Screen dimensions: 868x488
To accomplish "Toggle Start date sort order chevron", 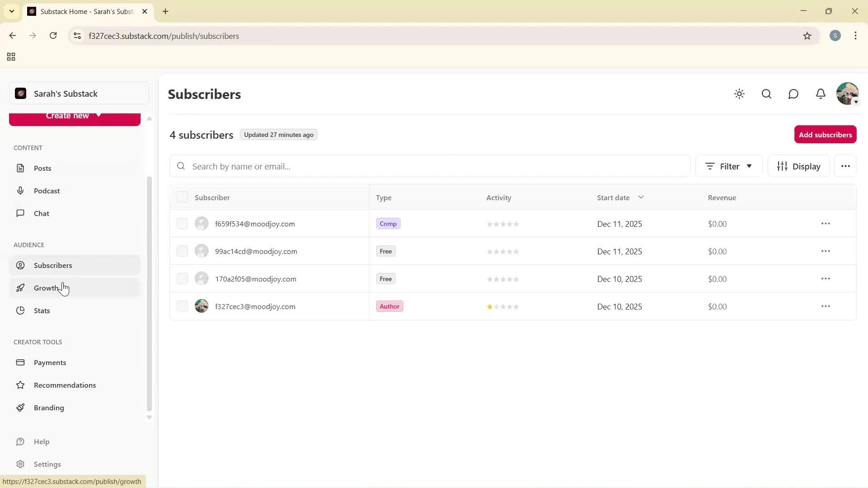I will (641, 197).
